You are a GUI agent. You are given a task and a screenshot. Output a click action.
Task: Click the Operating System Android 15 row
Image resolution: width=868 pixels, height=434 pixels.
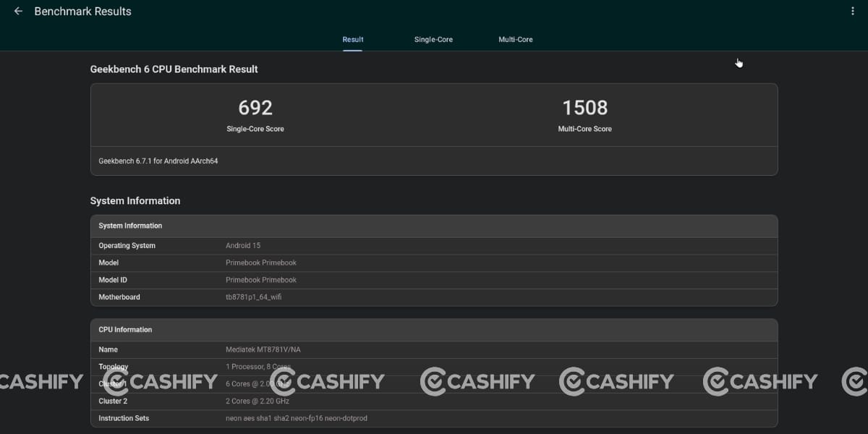[x=434, y=246]
